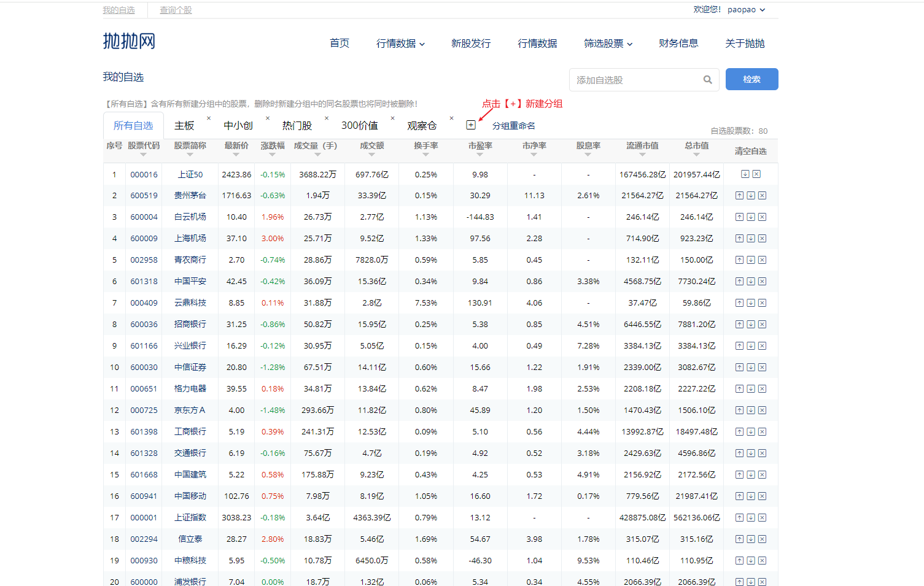Move 中国建筑 row down

click(751, 475)
